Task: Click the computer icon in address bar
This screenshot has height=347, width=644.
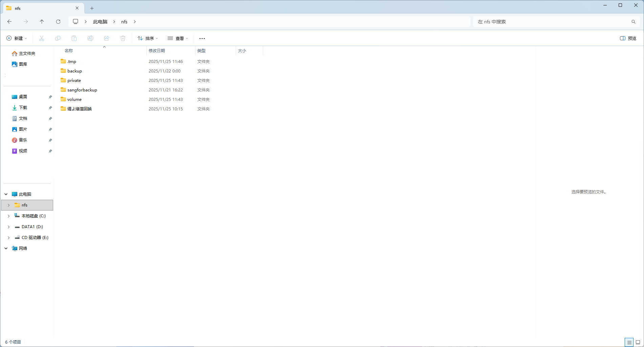Action: 76,22
